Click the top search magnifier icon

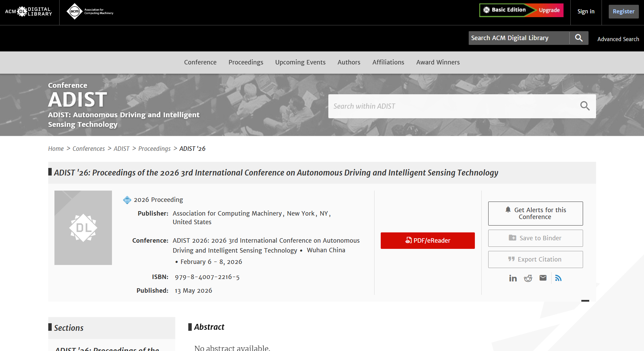pyautogui.click(x=579, y=38)
